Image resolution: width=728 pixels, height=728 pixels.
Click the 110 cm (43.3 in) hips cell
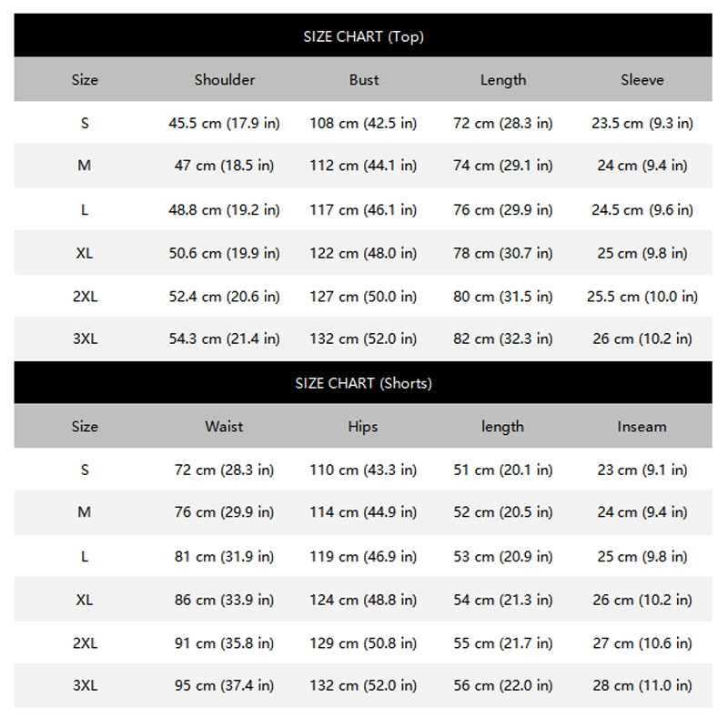pos(363,470)
